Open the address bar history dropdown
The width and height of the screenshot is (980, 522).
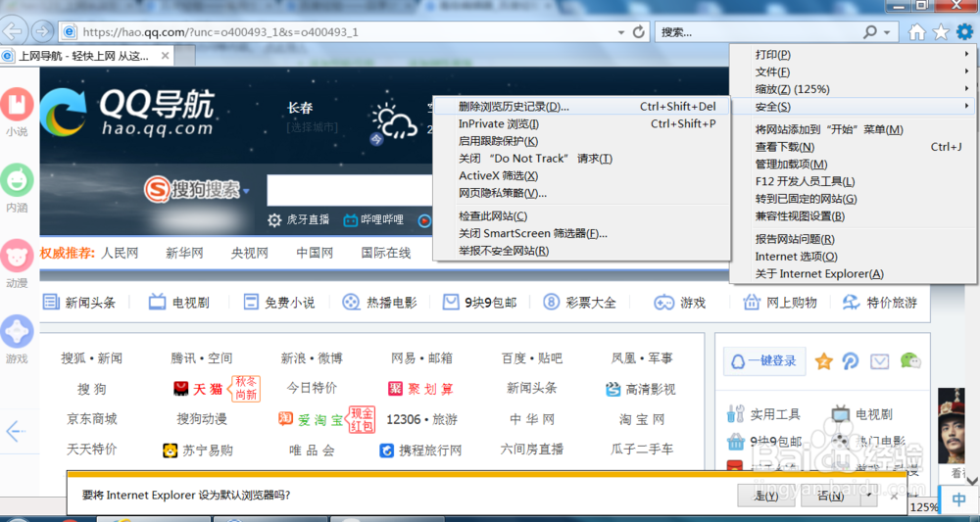coord(620,32)
